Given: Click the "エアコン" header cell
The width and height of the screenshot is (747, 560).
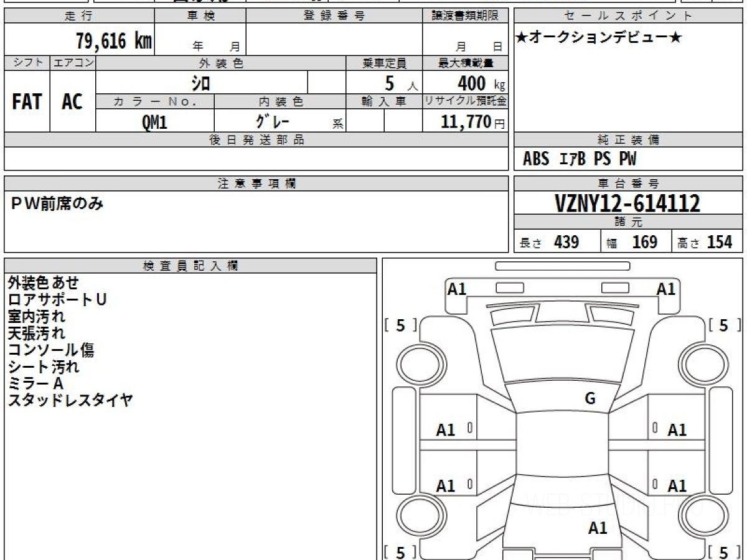Looking at the screenshot, I should [x=73, y=63].
